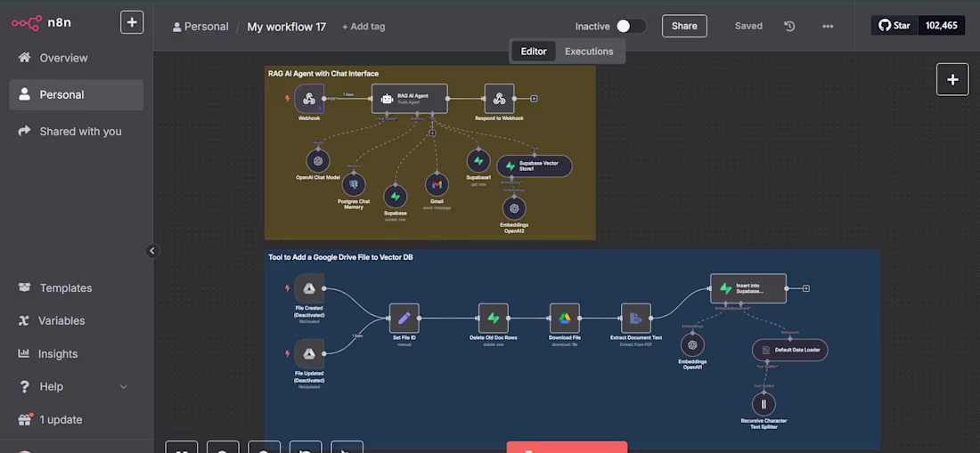
Task: Click the n8n logo
Action: (41, 23)
